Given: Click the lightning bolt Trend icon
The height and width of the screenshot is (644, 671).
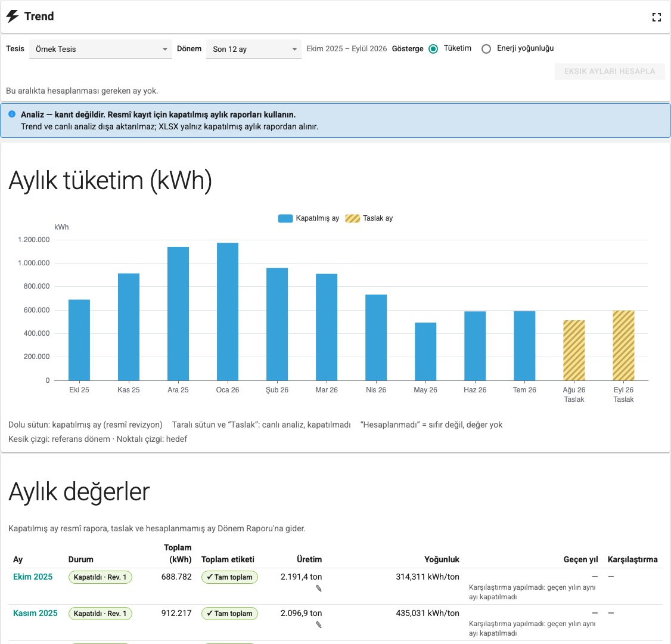Looking at the screenshot, I should (13, 16).
